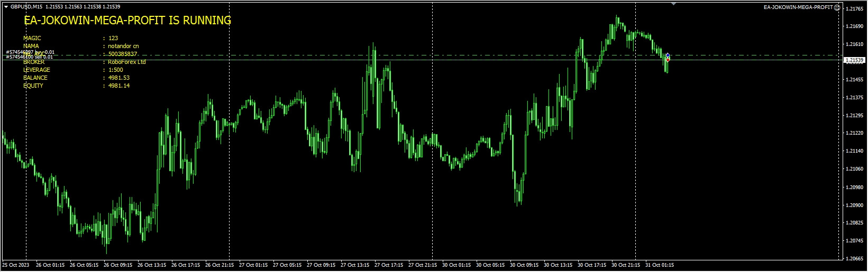Click the 1.20745 price scale label
This screenshot has height=272, width=868.
click(x=855, y=241)
